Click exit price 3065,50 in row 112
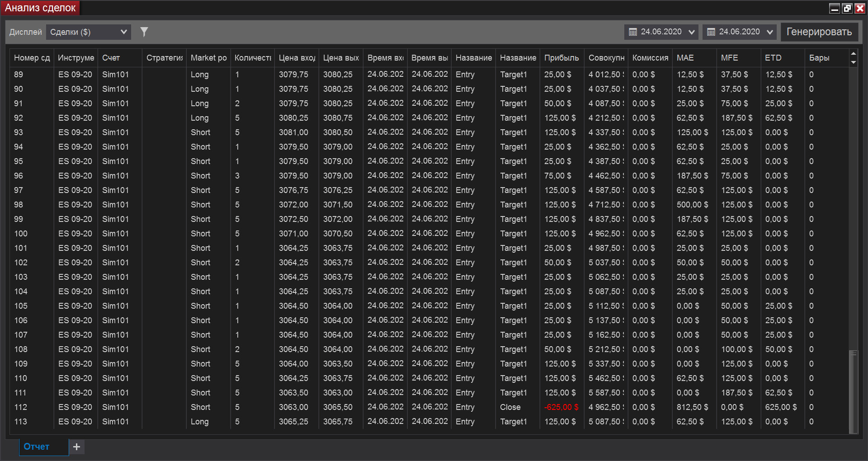Image resolution: width=868 pixels, height=461 pixels. [338, 407]
